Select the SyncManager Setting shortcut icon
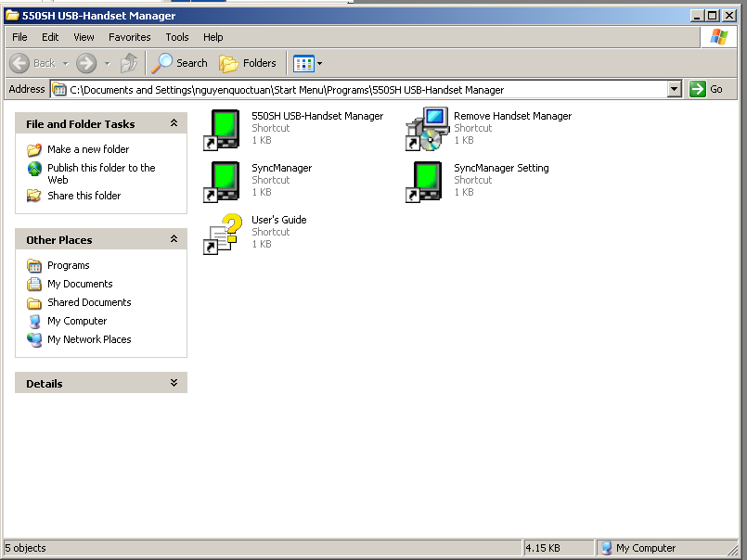Viewport: 747px width, 560px height. click(x=423, y=182)
